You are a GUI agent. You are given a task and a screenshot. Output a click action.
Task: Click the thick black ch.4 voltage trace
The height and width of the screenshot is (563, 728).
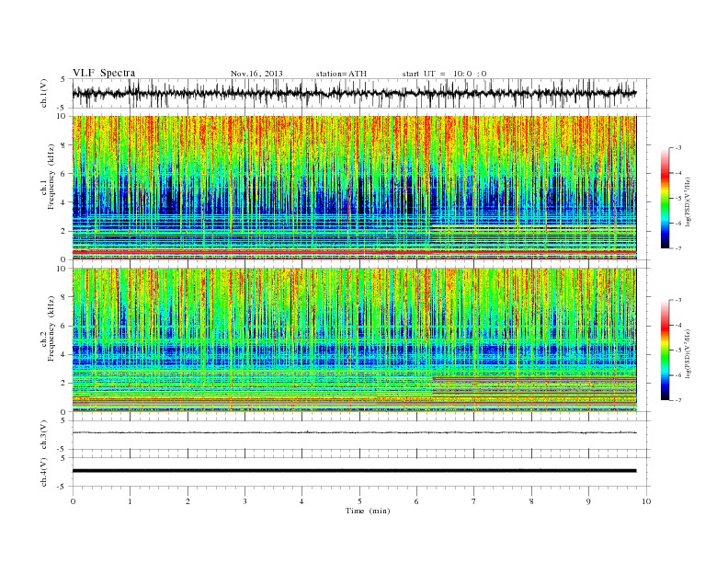click(x=354, y=471)
